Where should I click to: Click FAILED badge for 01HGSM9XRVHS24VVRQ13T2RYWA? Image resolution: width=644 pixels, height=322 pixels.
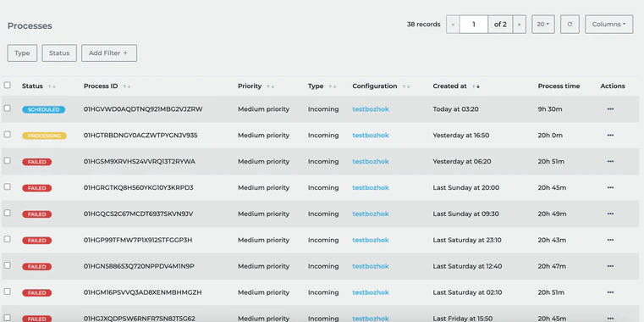pyautogui.click(x=37, y=162)
